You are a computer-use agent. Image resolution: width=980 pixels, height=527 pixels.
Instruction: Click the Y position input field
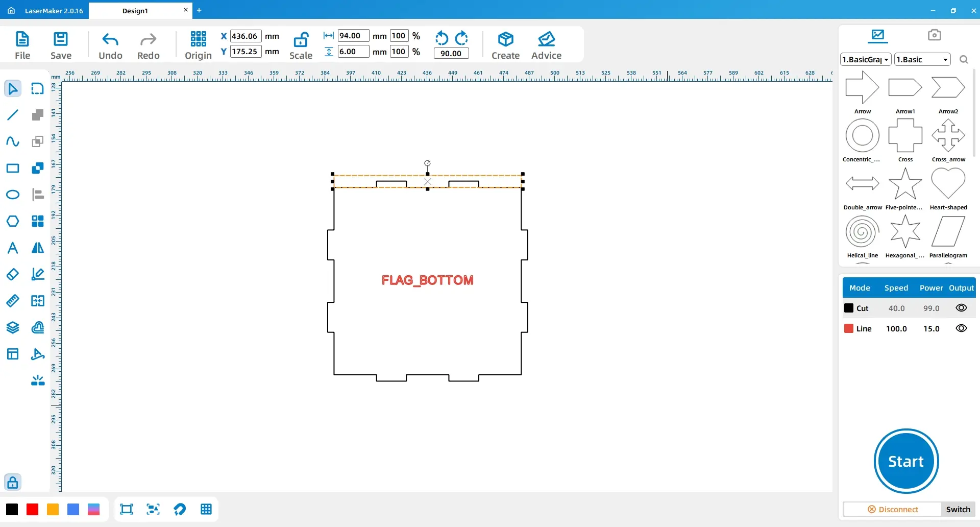click(246, 51)
